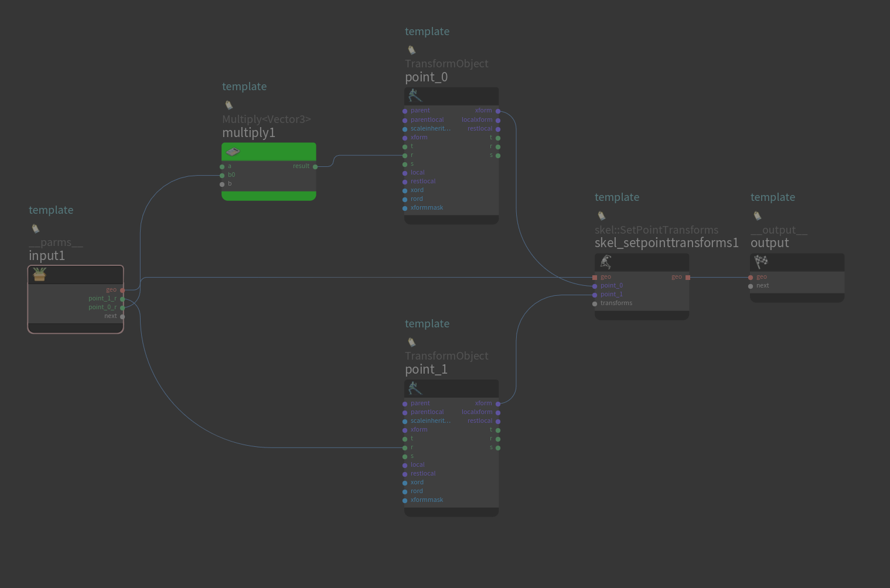Click the tag icon above the output node
This screenshot has width=890, height=588.
click(x=758, y=216)
